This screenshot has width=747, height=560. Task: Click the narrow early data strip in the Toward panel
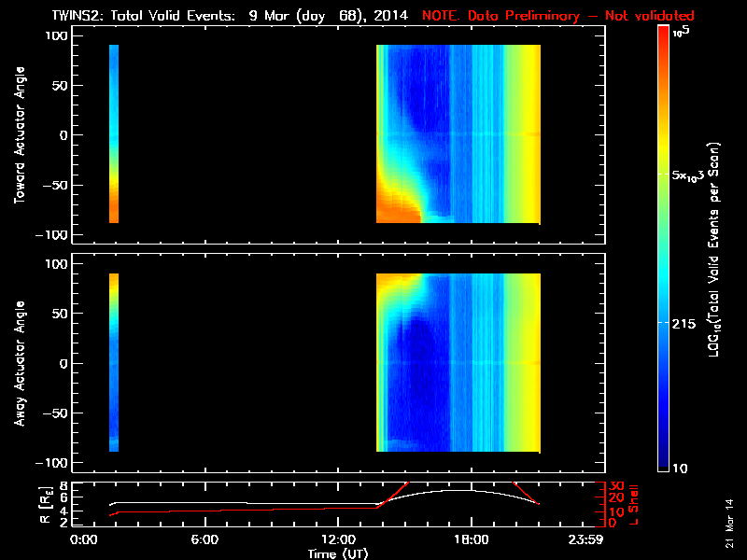pos(114,133)
